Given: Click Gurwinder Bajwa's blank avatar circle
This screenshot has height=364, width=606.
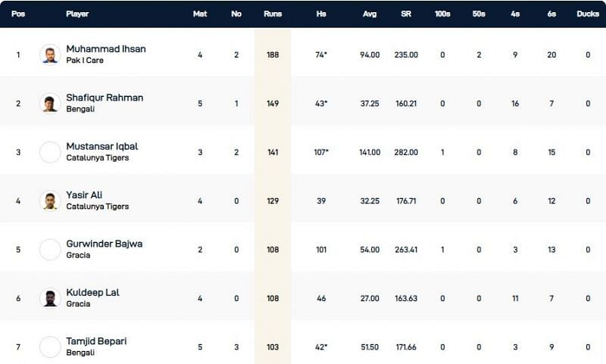Looking at the screenshot, I should coord(50,249).
